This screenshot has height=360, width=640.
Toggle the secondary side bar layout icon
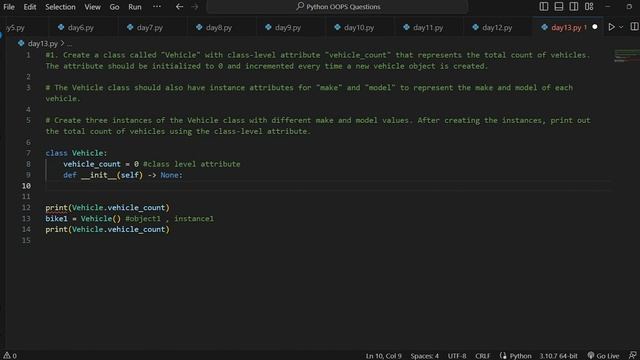point(574,7)
